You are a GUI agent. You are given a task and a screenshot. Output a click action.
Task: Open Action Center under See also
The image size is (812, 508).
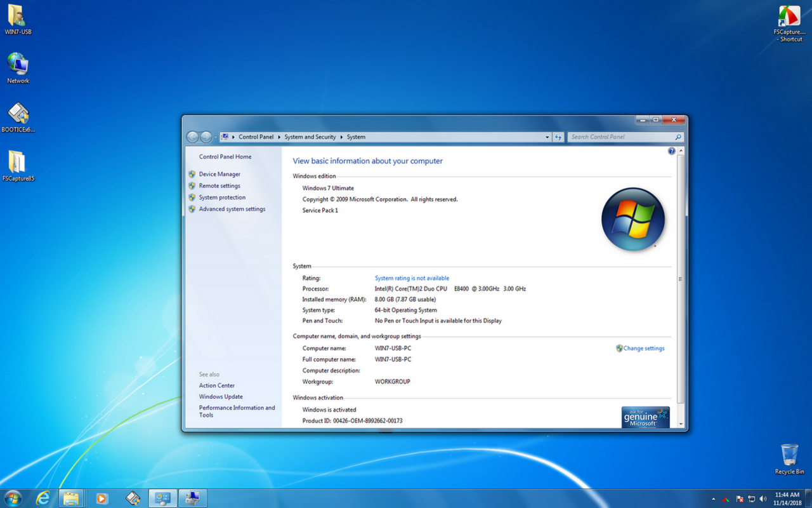point(217,385)
